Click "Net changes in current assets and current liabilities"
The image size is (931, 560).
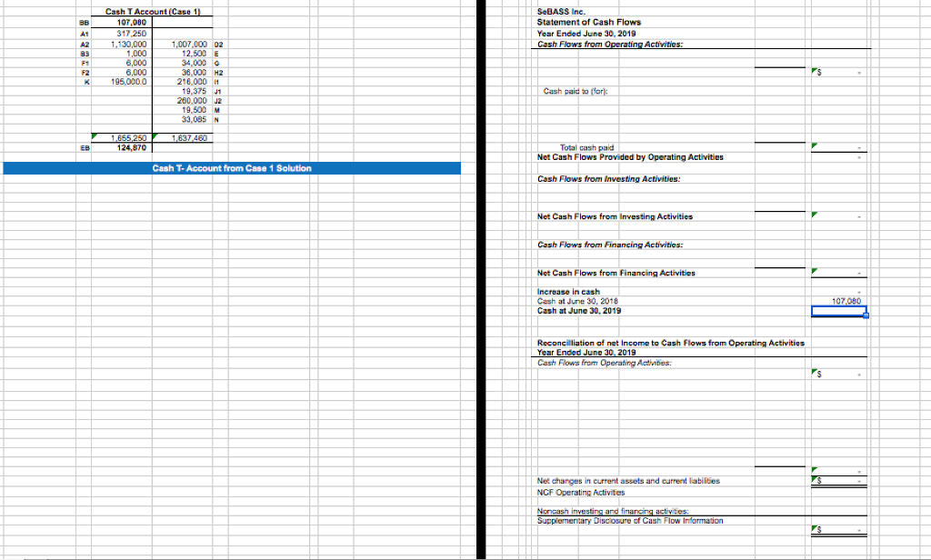pos(628,480)
